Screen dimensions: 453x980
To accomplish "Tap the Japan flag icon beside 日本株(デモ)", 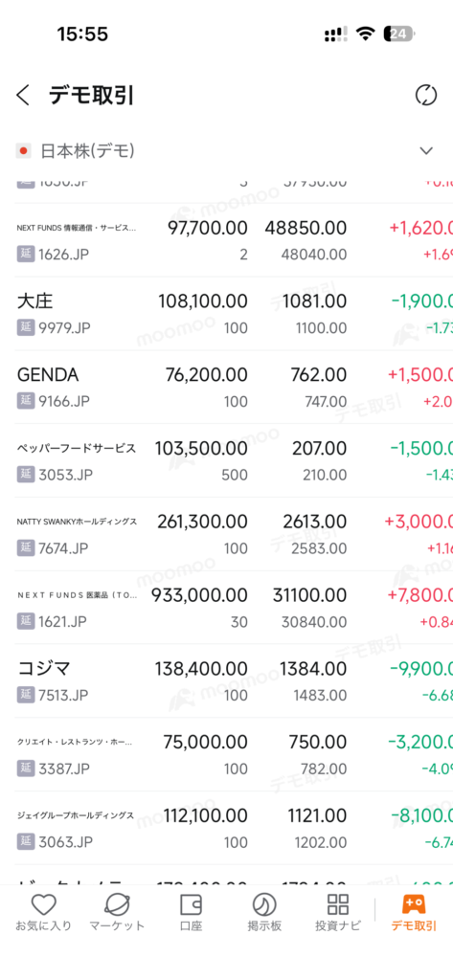I will pos(24,150).
